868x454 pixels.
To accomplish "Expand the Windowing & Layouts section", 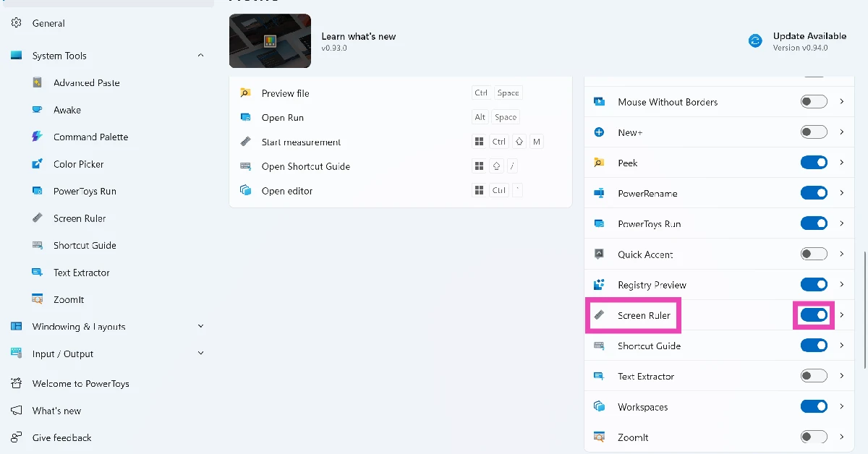I will coord(200,327).
